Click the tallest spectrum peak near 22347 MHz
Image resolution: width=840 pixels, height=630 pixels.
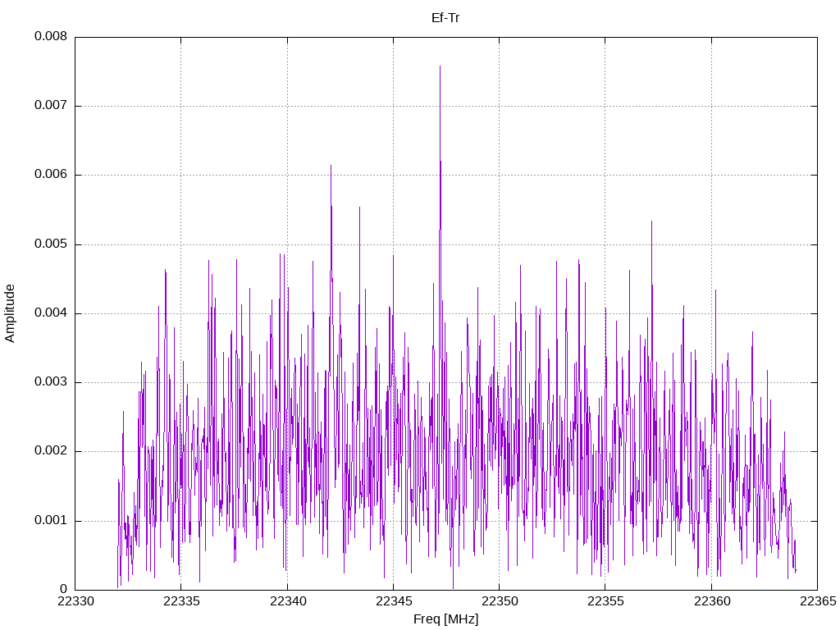(441, 67)
